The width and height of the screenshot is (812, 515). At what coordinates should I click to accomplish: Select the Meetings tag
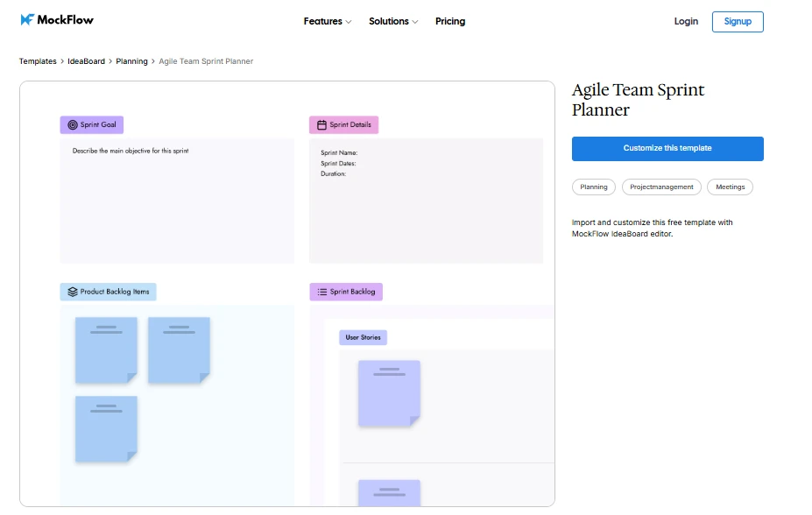click(x=731, y=187)
